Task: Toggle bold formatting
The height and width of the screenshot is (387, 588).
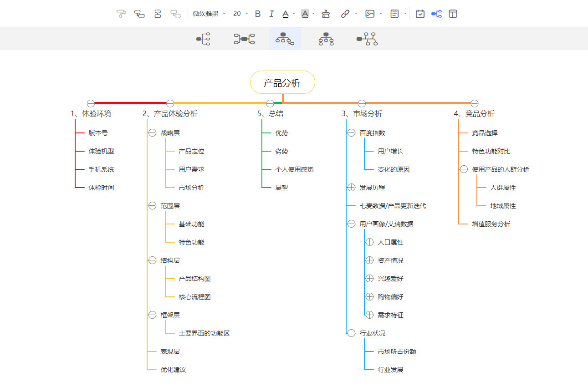Action: tap(258, 14)
